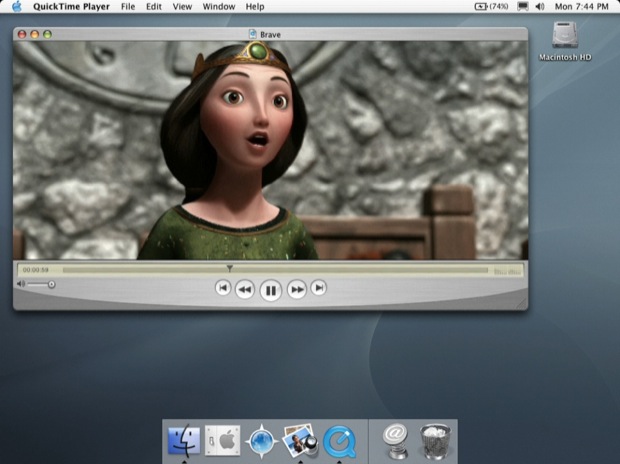Click the playhead marker on timeline

229,269
